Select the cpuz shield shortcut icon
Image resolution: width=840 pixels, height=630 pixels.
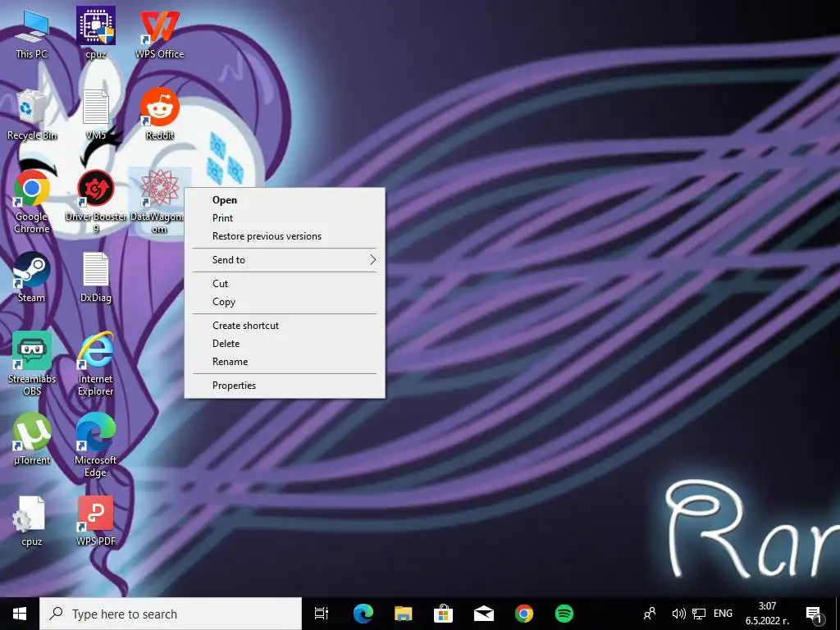point(95,33)
